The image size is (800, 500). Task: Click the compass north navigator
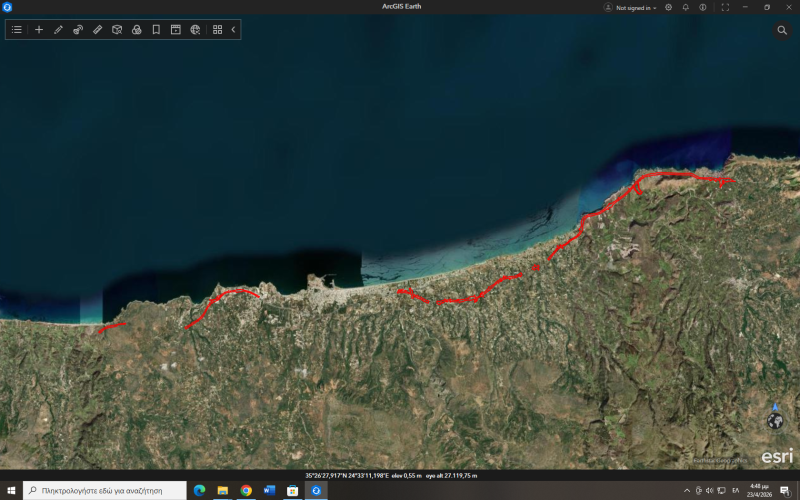point(775,418)
